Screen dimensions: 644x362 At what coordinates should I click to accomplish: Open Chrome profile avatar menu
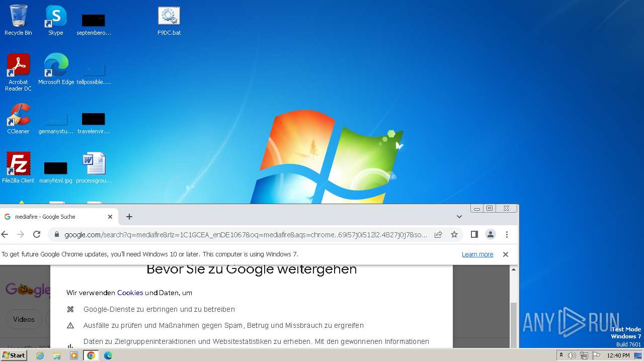(491, 234)
